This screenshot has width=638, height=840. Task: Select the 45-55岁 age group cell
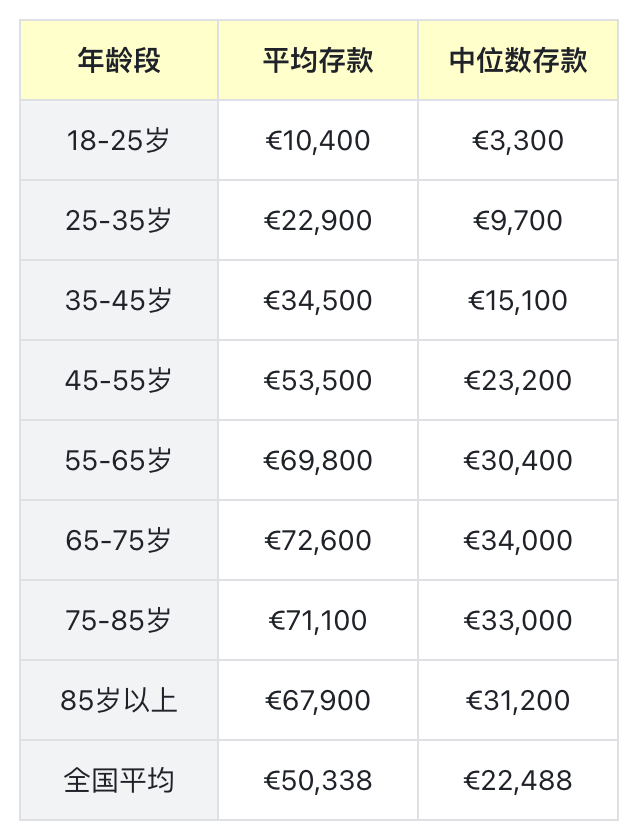[x=119, y=381]
